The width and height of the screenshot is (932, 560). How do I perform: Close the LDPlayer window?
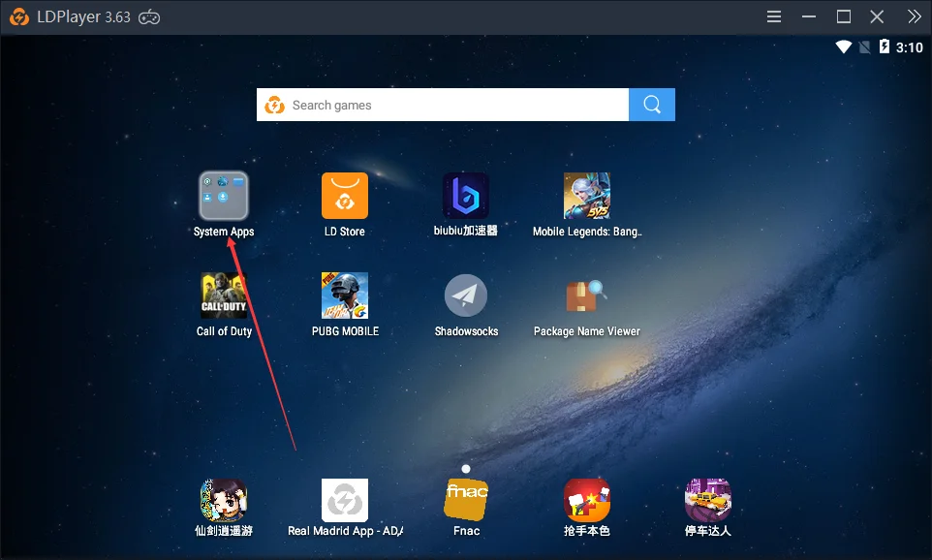pos(878,16)
